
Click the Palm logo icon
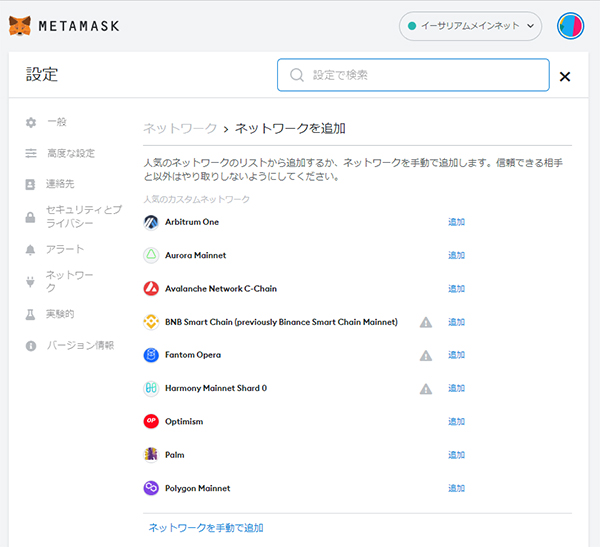coord(151,455)
